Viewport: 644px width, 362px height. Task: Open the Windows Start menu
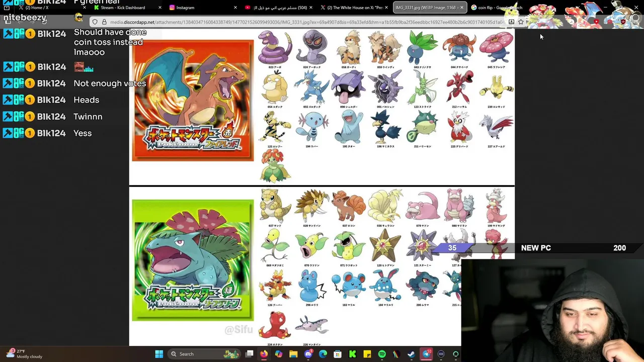[x=159, y=354]
